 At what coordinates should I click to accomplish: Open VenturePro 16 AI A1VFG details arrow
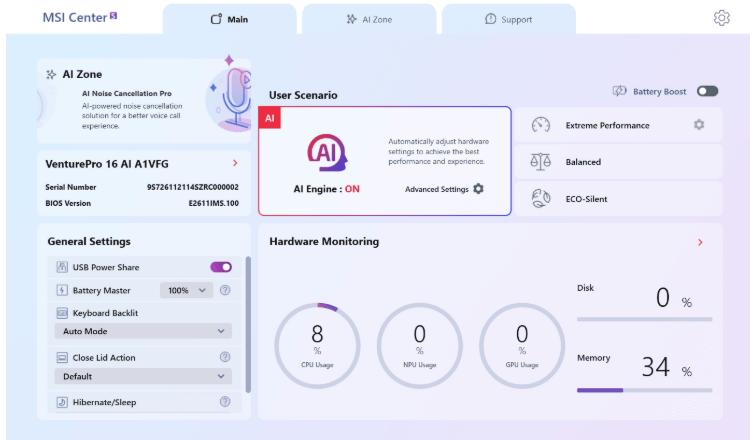(x=235, y=163)
